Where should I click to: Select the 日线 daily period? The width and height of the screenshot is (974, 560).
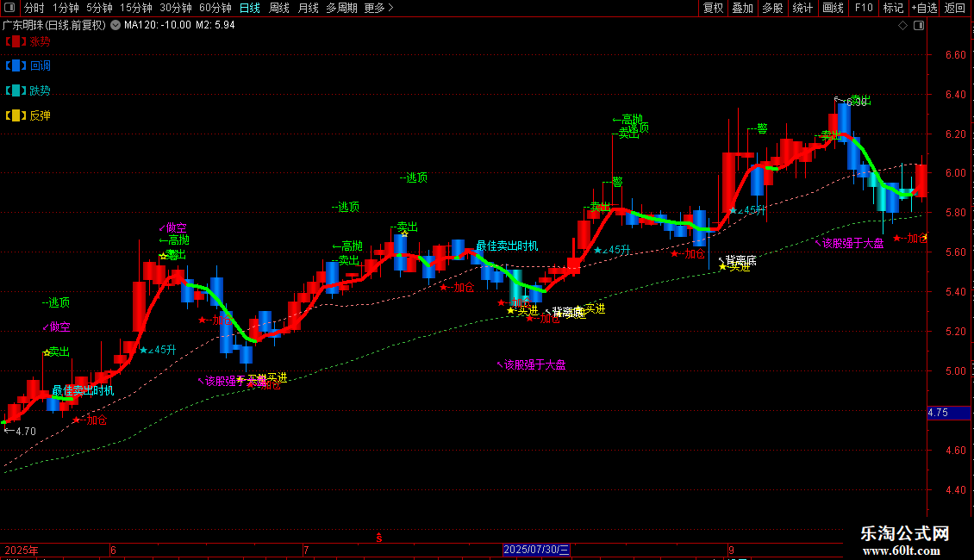coord(250,8)
